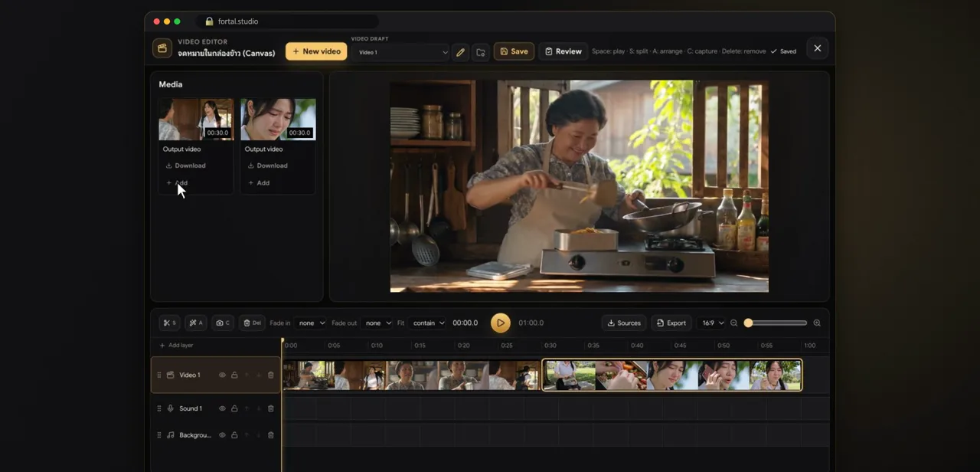Click the fortal.studio address bar

287,21
